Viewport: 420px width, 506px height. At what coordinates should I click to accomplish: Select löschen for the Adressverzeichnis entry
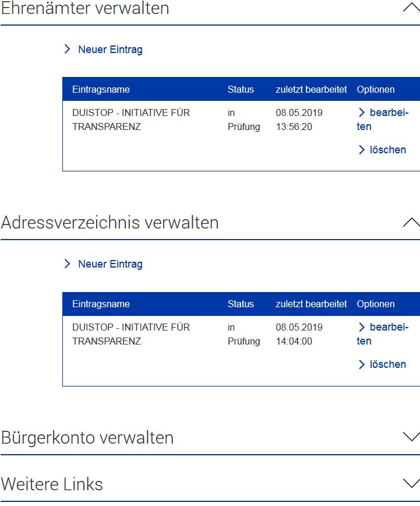tap(388, 364)
